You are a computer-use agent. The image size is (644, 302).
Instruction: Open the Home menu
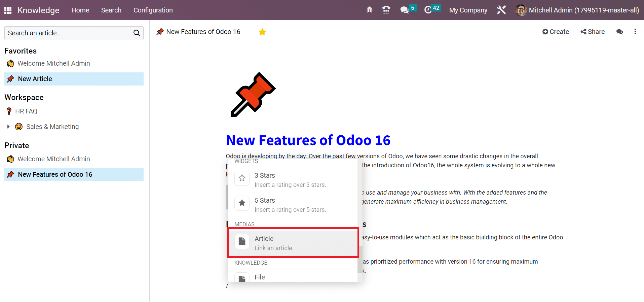[80, 10]
